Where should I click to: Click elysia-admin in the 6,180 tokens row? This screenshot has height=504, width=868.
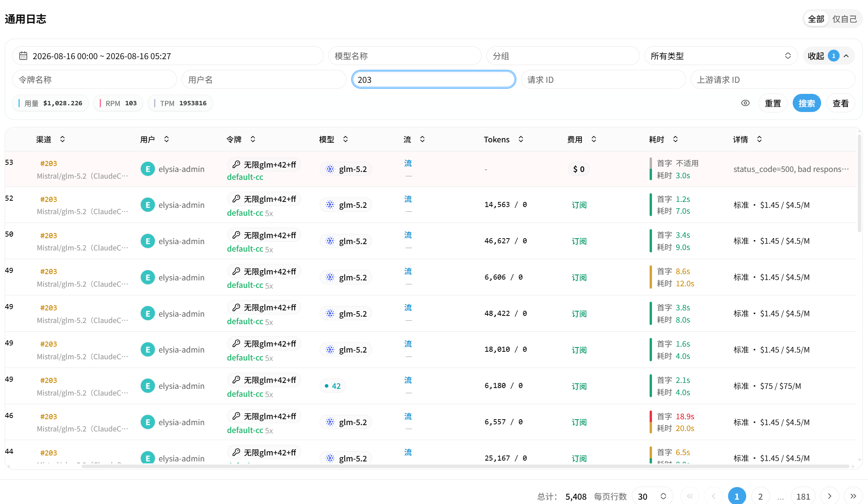click(181, 386)
